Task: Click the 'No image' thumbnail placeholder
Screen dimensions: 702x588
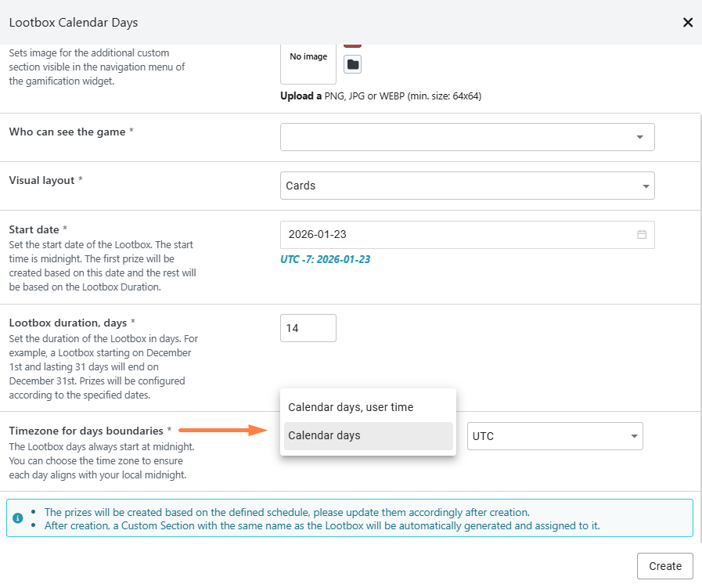Action: point(308,57)
